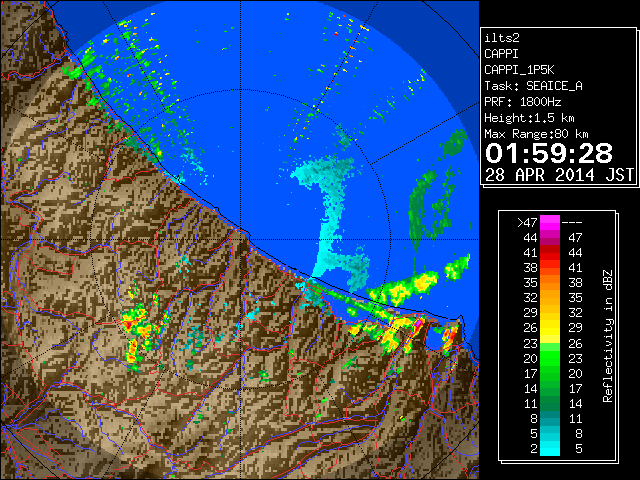Click the 01:59:28 timestamp
The width and height of the screenshot is (640, 480).
click(x=549, y=153)
